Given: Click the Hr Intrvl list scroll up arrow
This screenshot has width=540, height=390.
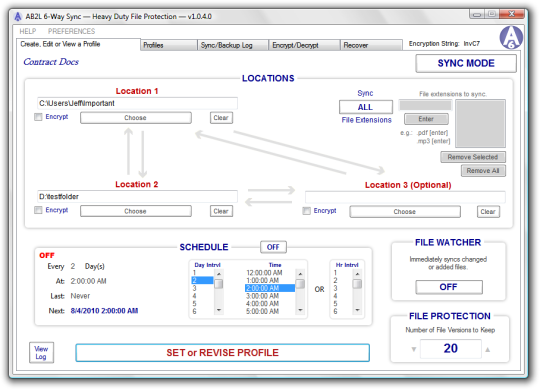Looking at the screenshot, I should point(357,274).
